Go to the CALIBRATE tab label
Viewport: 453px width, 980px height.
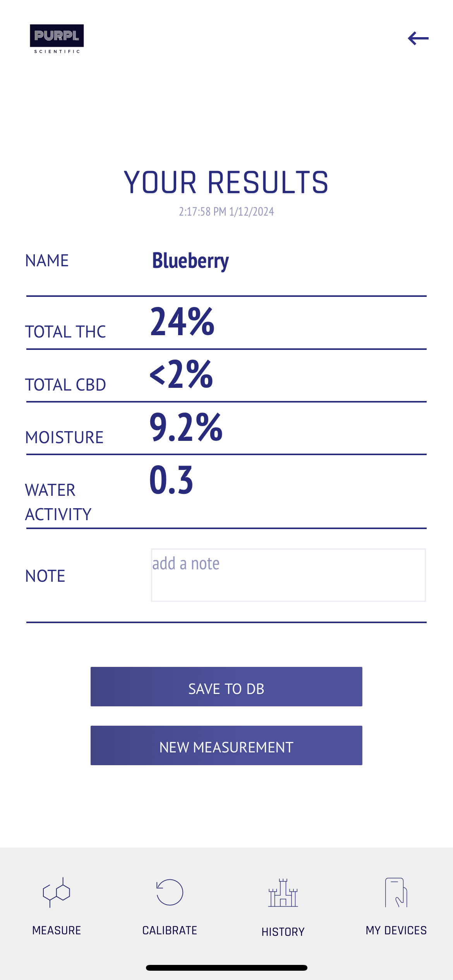click(170, 930)
